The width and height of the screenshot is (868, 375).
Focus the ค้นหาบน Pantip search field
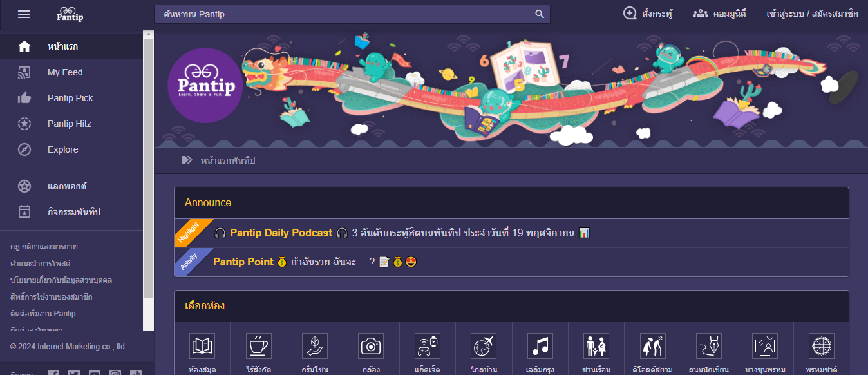point(352,14)
